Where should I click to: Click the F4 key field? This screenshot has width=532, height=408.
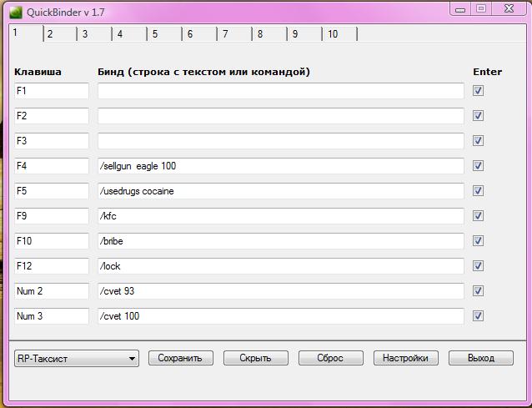pos(52,166)
